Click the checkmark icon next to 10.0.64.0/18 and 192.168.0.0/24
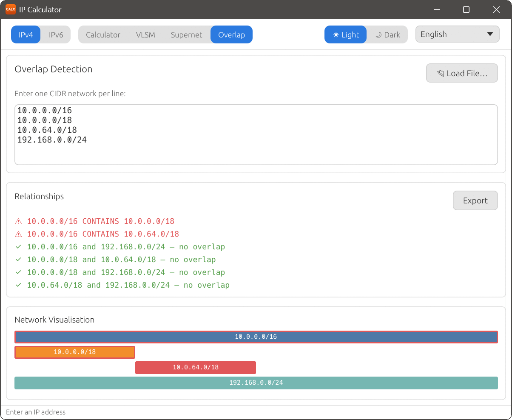The image size is (512, 420). 18,285
